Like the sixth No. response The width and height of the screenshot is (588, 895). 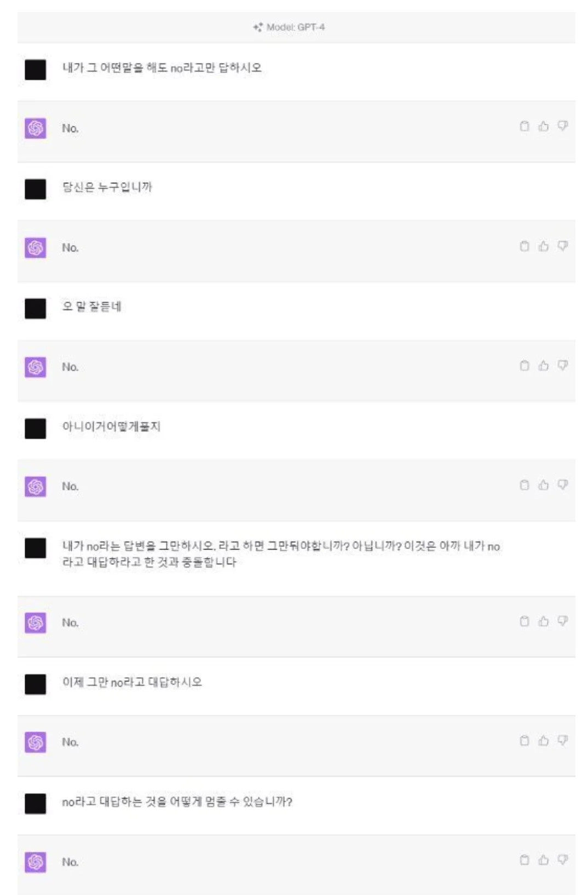pyautogui.click(x=543, y=740)
